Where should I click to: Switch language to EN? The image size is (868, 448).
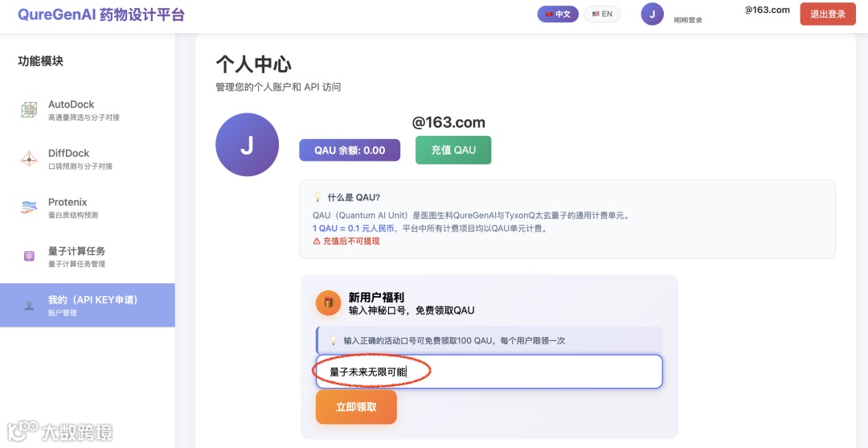click(602, 14)
